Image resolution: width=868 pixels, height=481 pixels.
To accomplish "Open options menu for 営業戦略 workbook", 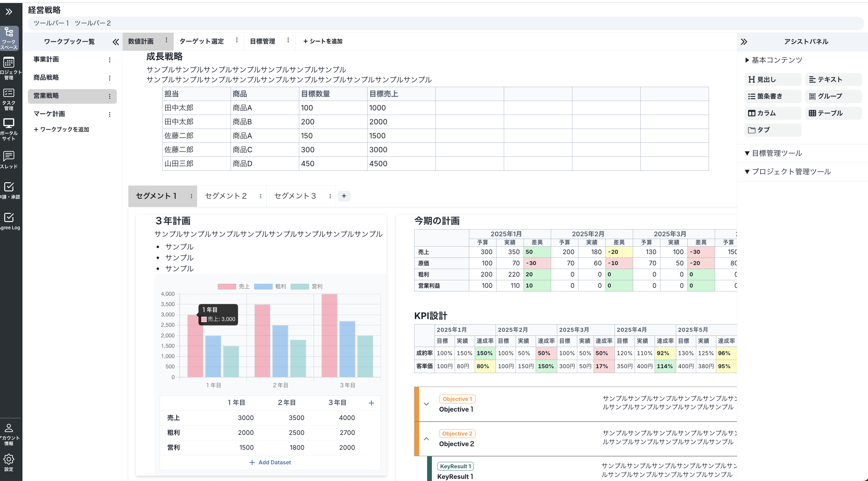I will 110,96.
